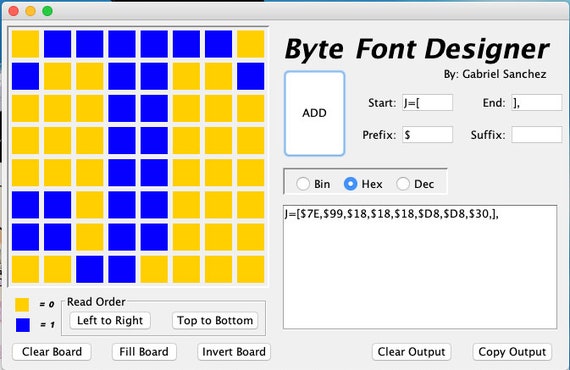
Task: Clear the output text
Action: pyautogui.click(x=411, y=352)
